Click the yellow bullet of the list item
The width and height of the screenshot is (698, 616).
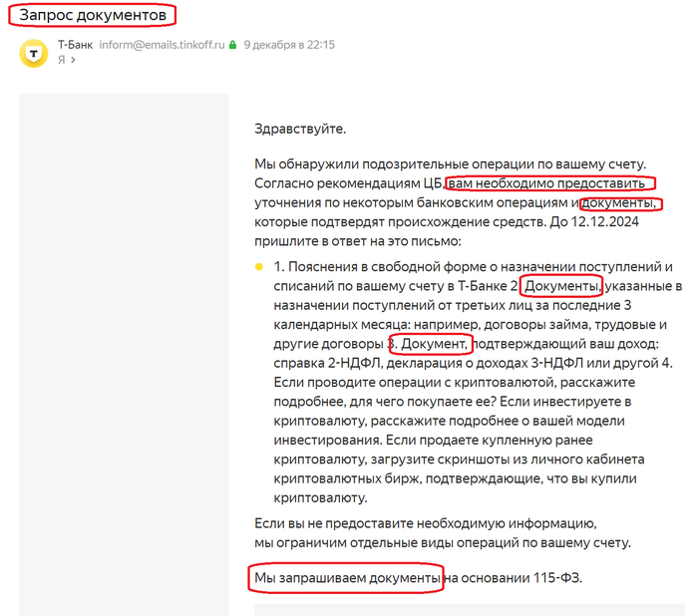258,266
